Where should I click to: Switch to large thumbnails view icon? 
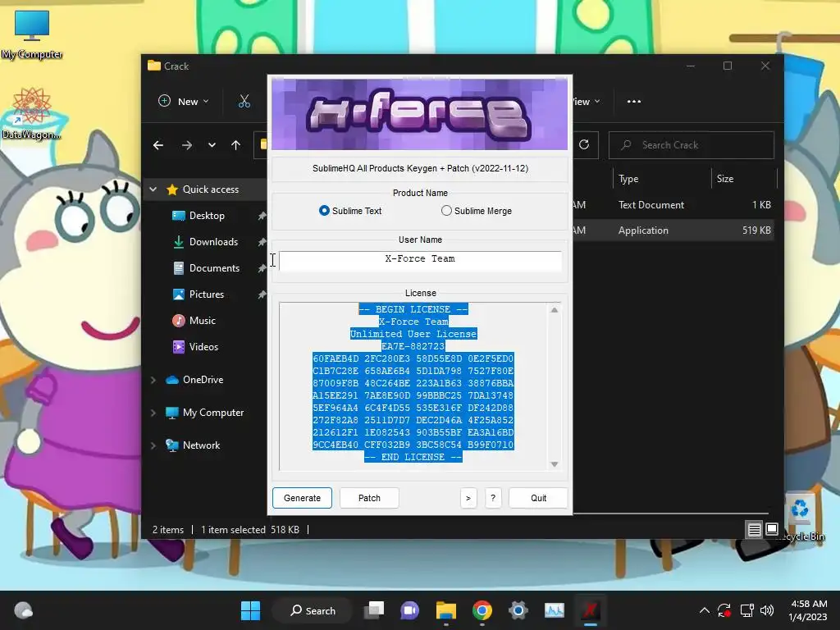pos(772,530)
